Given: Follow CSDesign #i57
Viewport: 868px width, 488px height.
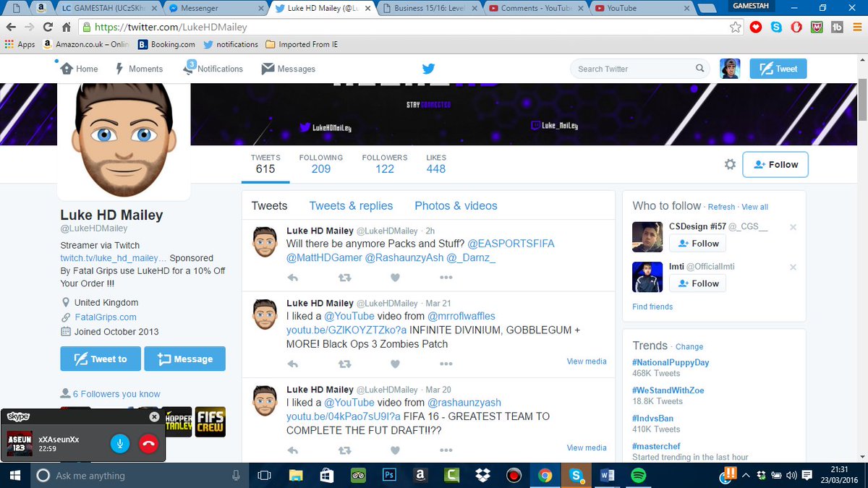Looking at the screenshot, I should click(x=697, y=244).
